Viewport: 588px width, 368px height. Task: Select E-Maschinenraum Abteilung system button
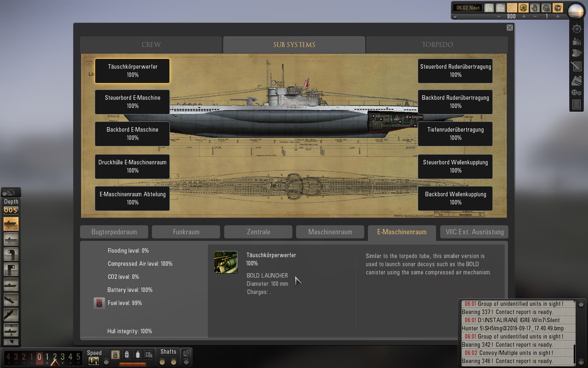pyautogui.click(x=132, y=198)
